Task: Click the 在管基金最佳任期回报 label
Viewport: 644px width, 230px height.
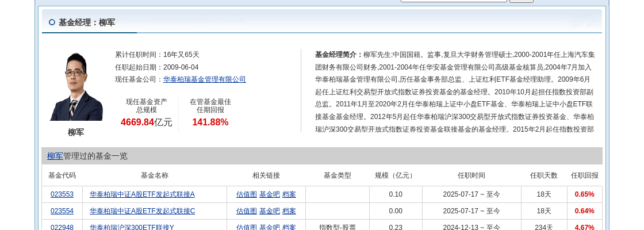Action: coord(210,106)
